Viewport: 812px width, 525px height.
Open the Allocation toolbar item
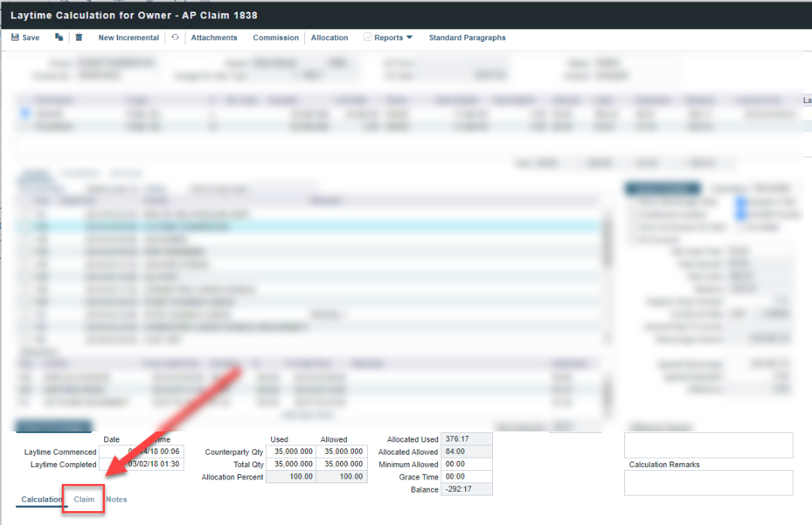click(x=329, y=37)
